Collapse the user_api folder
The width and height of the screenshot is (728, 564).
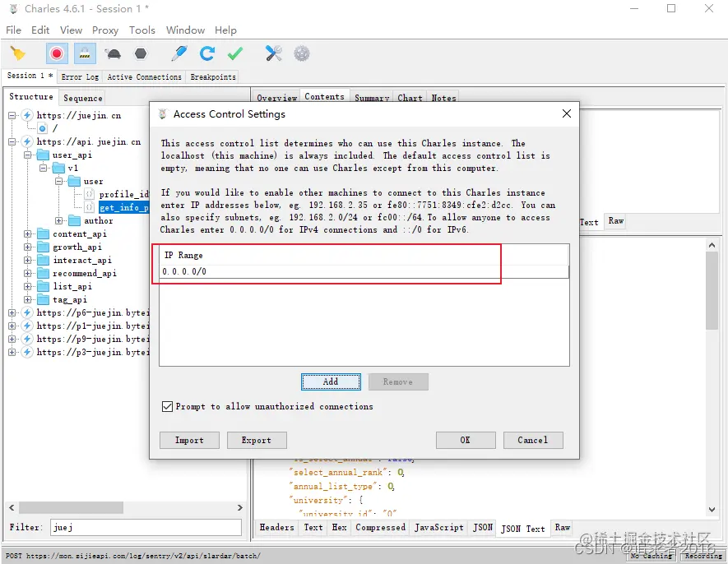click(x=28, y=155)
